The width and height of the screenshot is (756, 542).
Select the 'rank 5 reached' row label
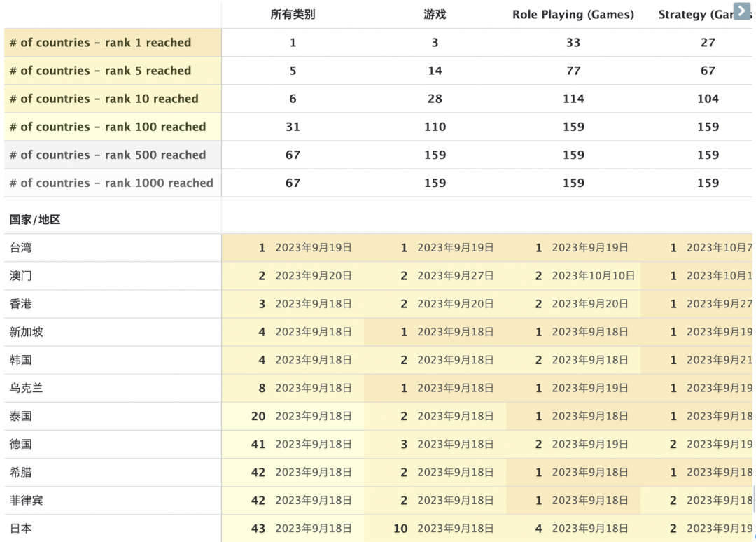pos(100,71)
